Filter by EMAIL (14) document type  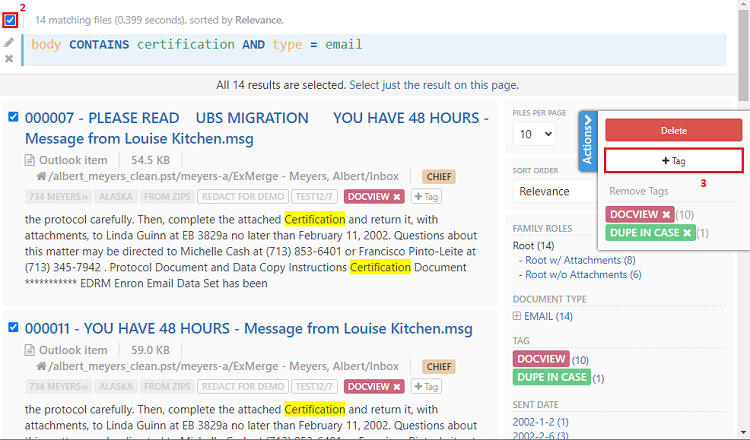[x=548, y=316]
